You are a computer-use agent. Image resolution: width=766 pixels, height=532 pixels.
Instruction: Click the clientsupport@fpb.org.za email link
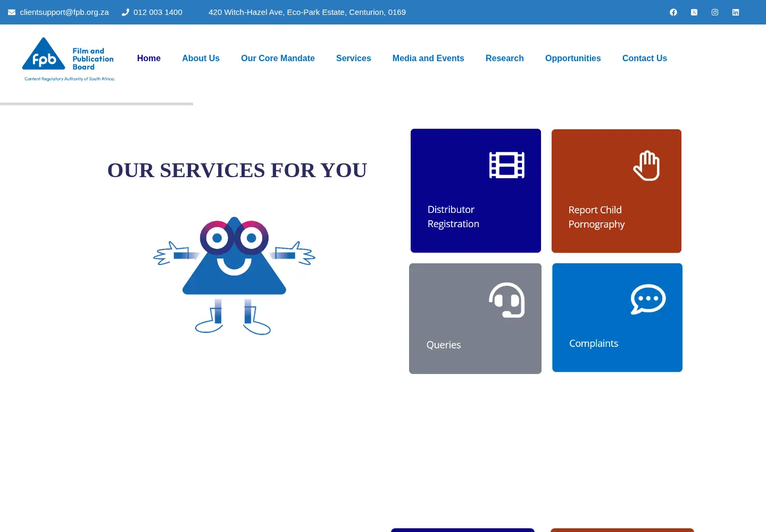coord(64,12)
